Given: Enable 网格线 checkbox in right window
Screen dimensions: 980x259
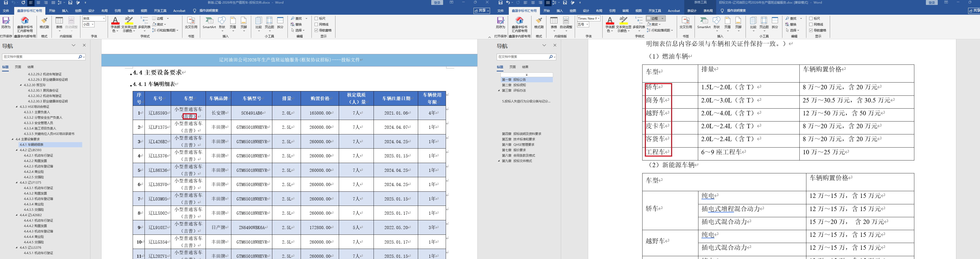Looking at the screenshot, I should pos(811,24).
